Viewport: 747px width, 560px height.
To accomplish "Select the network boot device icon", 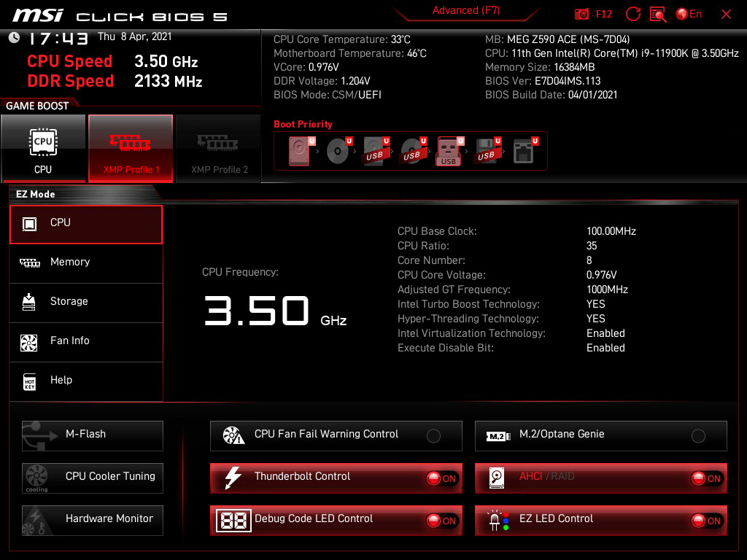I will click(525, 151).
